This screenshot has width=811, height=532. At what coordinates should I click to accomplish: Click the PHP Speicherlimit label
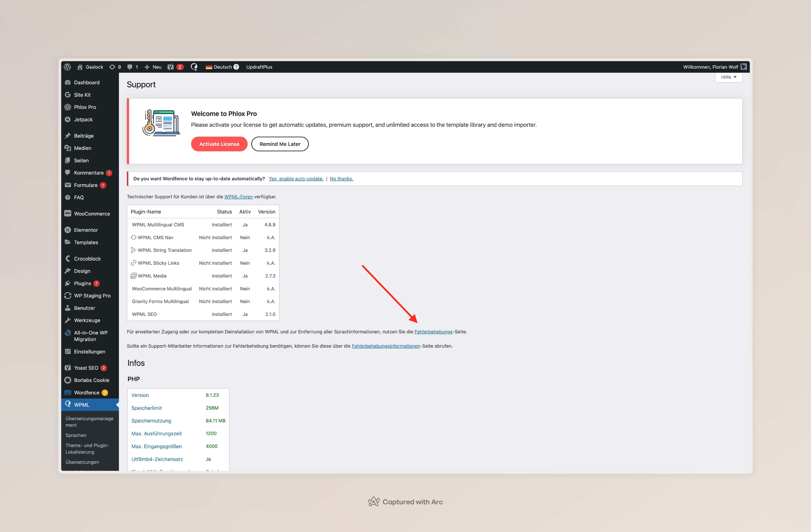click(x=146, y=408)
